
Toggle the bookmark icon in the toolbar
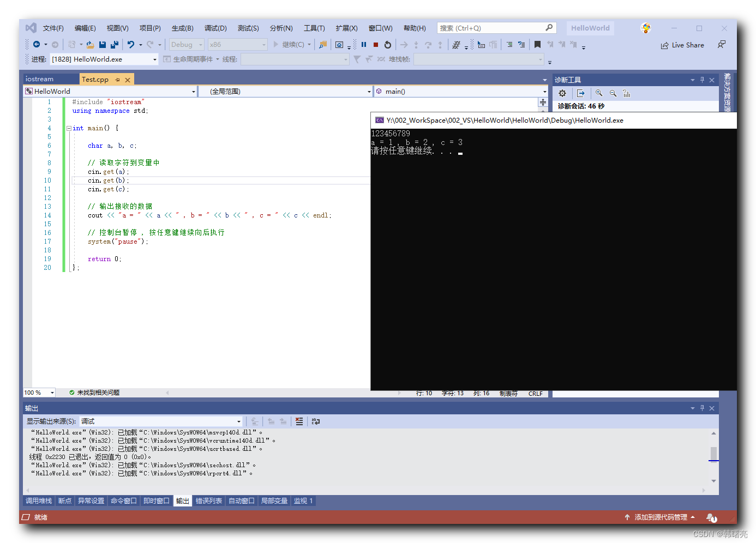coord(537,45)
